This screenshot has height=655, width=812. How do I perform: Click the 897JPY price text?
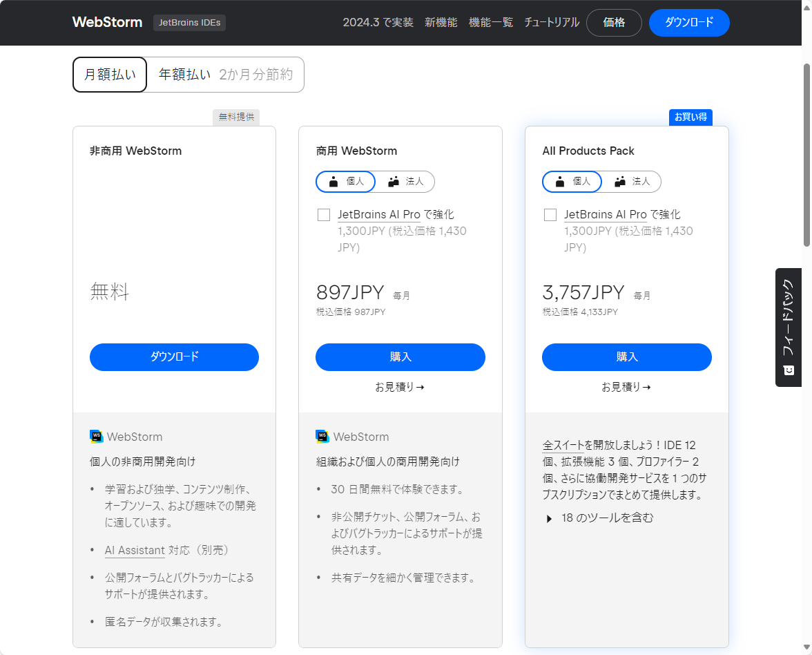[350, 292]
